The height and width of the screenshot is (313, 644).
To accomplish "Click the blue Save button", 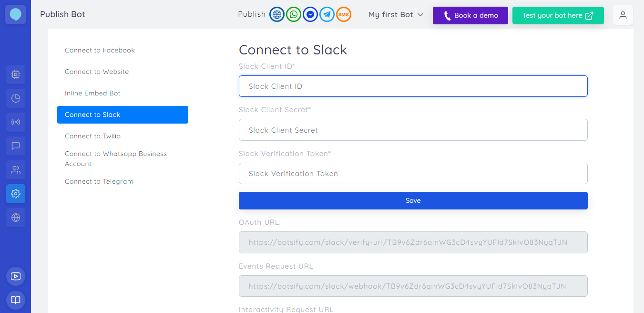I will [413, 200].
